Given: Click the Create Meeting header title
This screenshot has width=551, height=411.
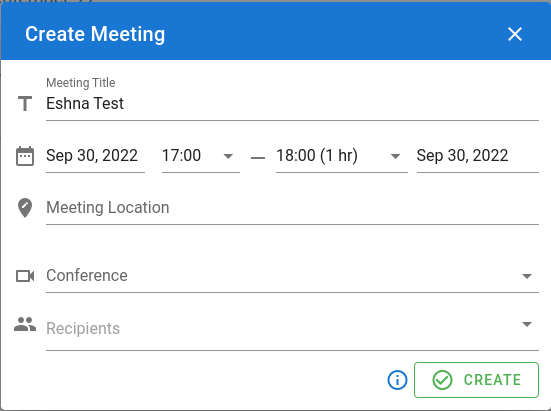Looking at the screenshot, I should pos(95,34).
